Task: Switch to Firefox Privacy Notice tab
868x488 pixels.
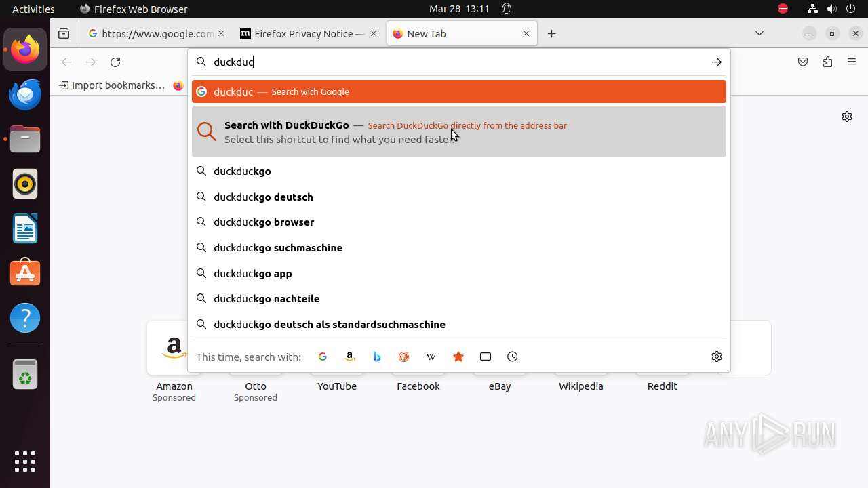Action: [x=309, y=33]
